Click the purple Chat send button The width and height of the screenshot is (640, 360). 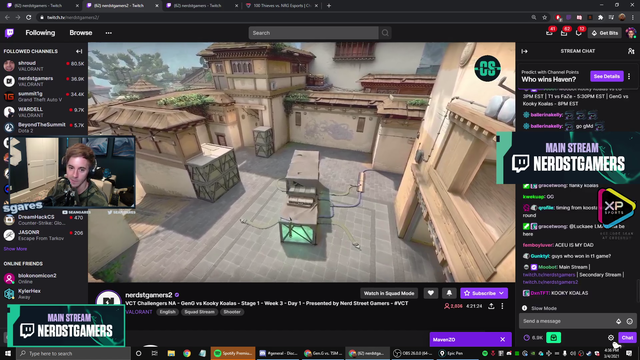tap(627, 338)
